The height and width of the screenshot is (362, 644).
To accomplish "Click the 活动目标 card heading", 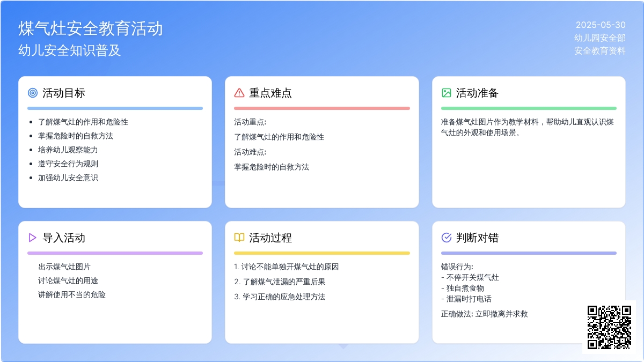I will coord(64,93).
